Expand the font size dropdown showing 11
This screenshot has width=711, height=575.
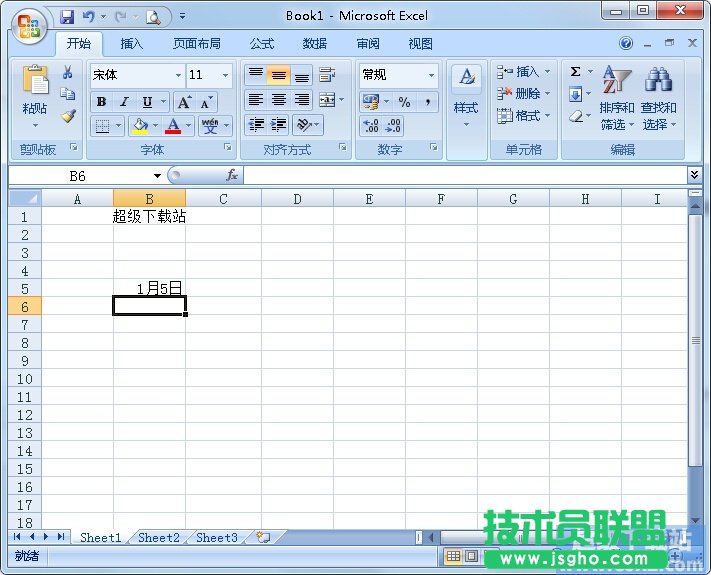point(225,75)
